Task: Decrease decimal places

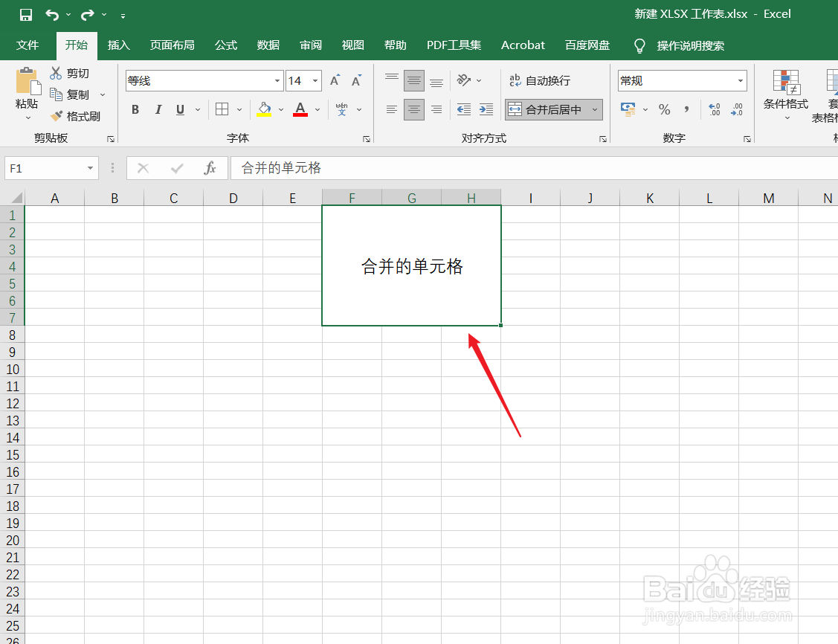Action: point(736,109)
